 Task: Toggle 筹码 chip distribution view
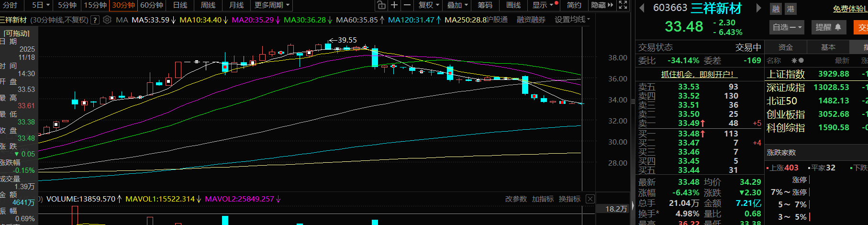tap(485, 5)
